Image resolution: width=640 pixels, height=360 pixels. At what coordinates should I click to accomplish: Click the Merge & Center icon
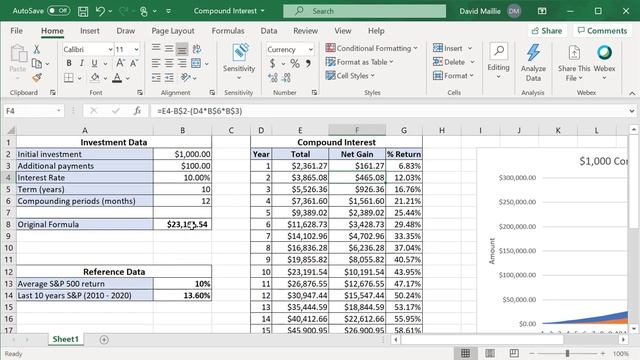(x=196, y=63)
